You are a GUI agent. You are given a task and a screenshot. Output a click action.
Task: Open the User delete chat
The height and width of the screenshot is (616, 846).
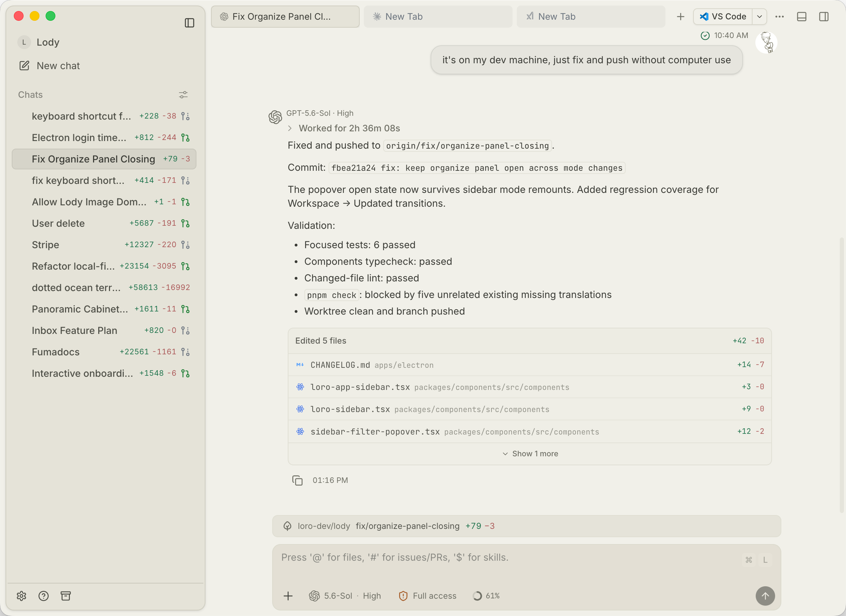click(104, 223)
